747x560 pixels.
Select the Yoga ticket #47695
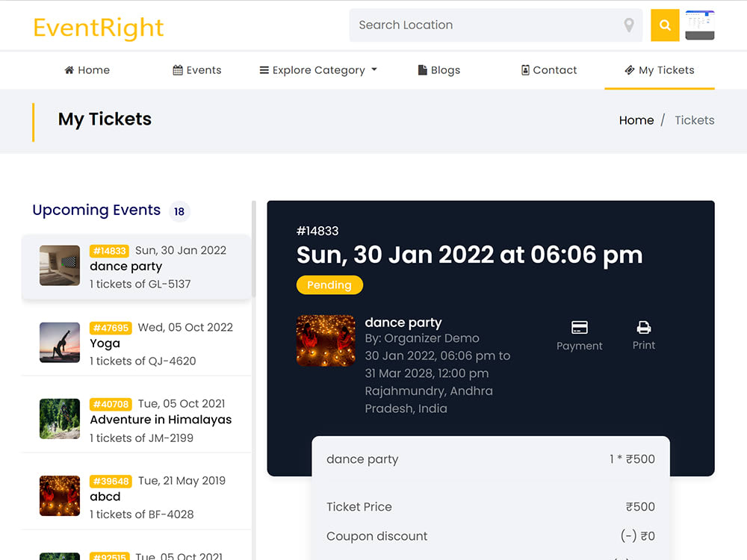click(137, 343)
